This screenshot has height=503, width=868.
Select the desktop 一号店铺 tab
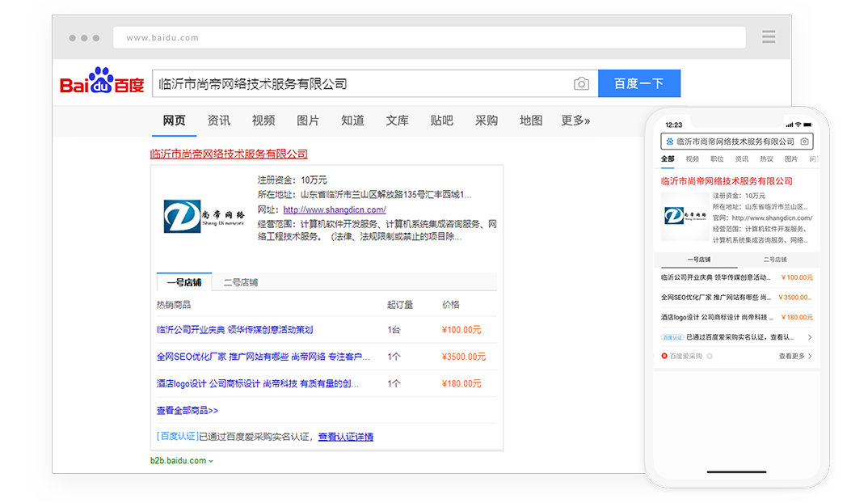coord(184,282)
